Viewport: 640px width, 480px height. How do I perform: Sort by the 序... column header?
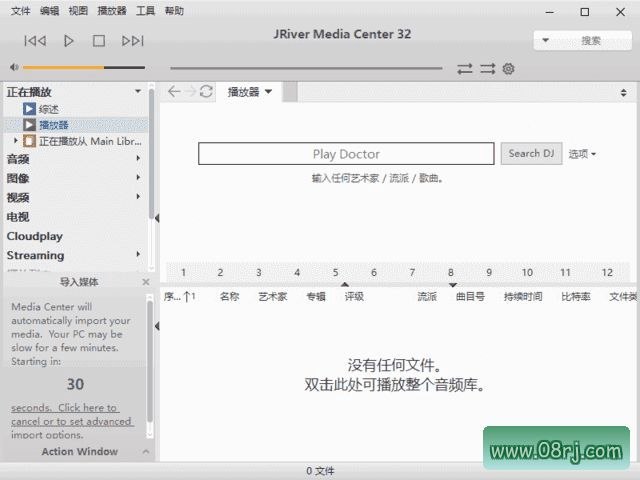180,297
